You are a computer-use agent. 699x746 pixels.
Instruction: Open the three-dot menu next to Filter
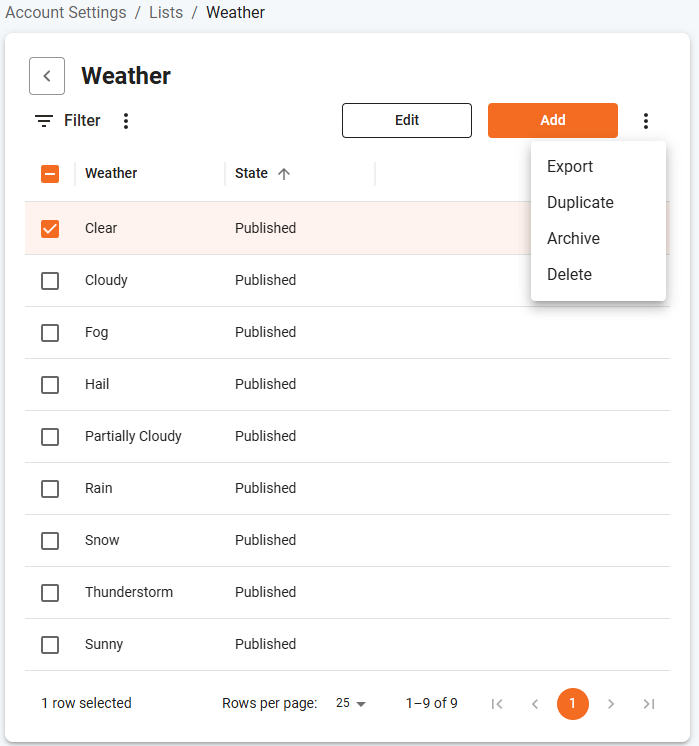[126, 121]
